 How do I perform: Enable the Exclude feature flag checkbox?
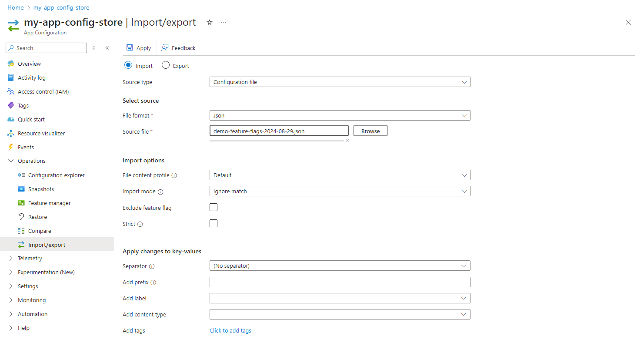point(214,207)
